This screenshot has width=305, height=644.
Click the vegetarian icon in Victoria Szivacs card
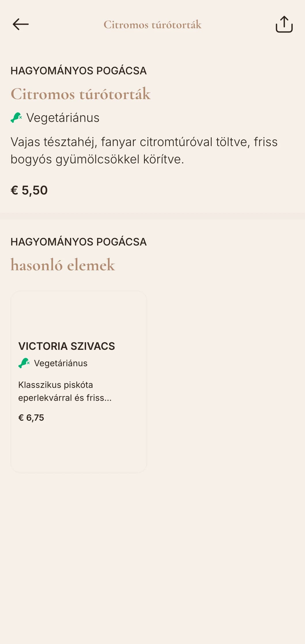(x=24, y=363)
